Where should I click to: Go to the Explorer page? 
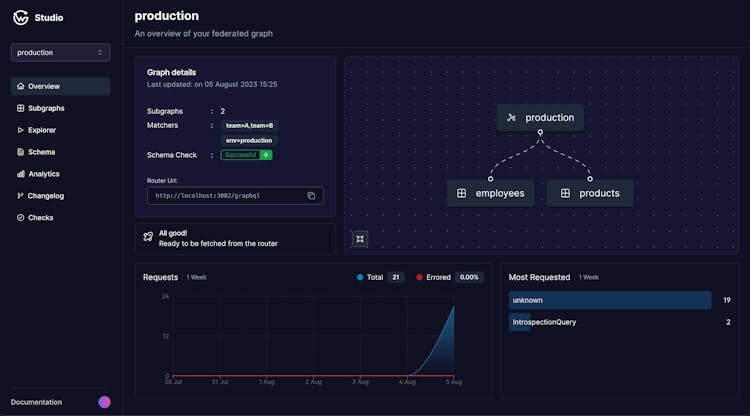point(41,130)
